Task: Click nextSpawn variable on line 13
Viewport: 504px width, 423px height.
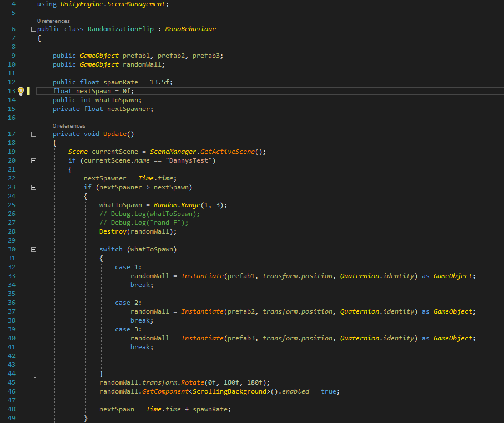Action: pos(93,91)
